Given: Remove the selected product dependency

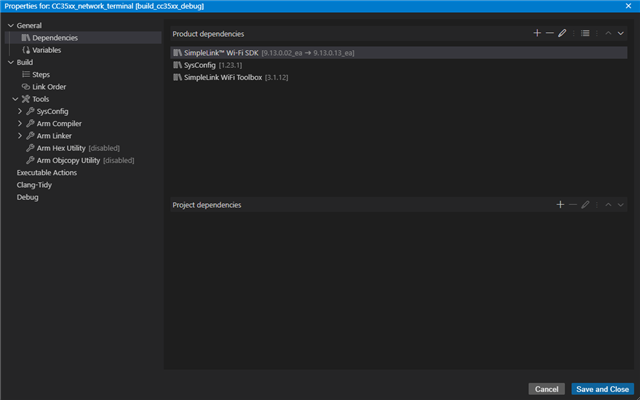Looking at the screenshot, I should (x=550, y=33).
